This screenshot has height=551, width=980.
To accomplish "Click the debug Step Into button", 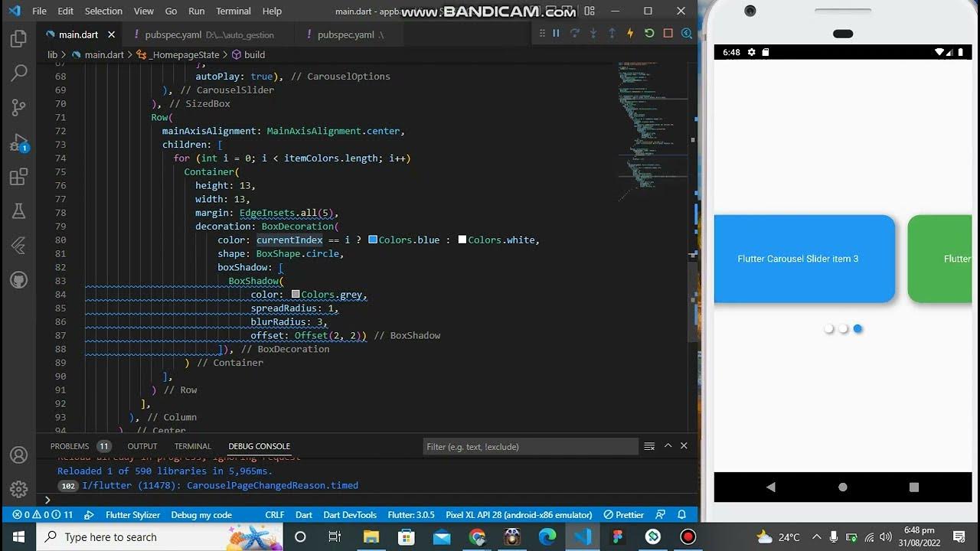I will tap(593, 34).
